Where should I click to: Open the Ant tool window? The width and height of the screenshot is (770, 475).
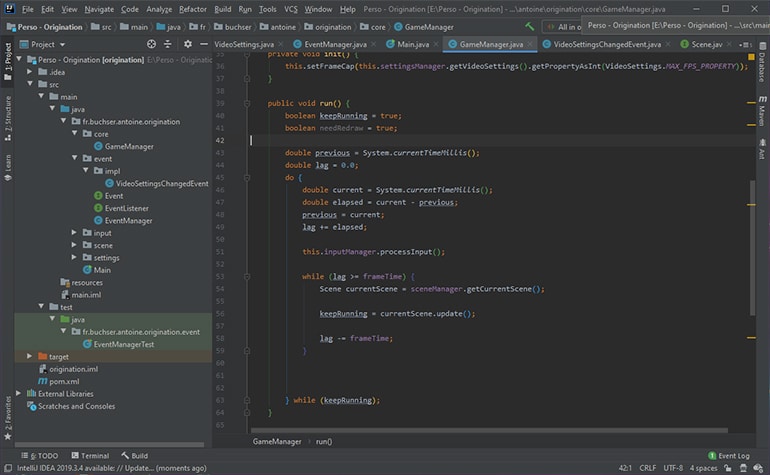pos(762,149)
